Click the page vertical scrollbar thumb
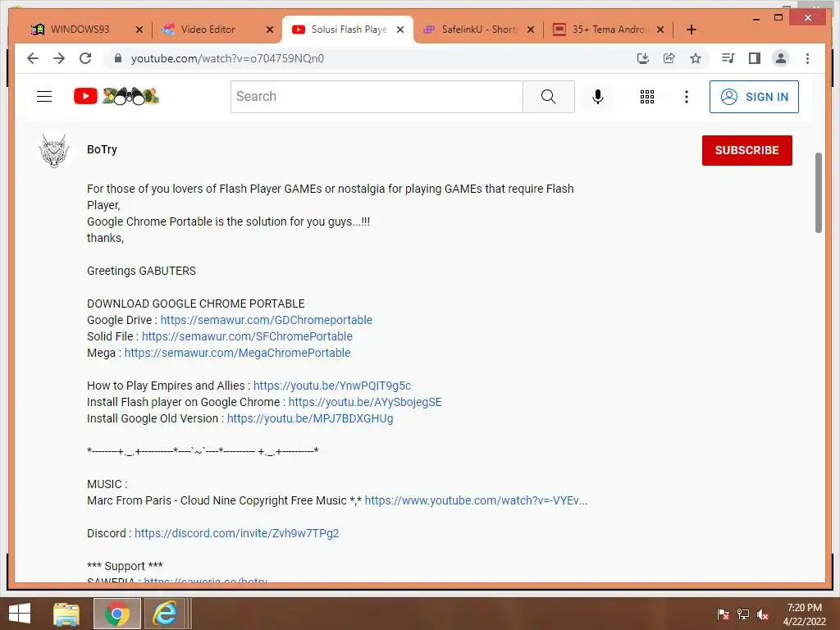 pyautogui.click(x=818, y=193)
